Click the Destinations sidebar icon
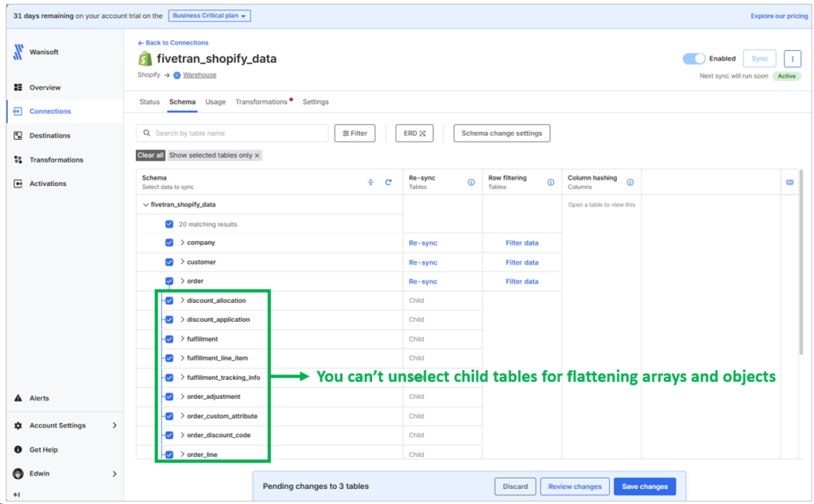 (x=18, y=135)
